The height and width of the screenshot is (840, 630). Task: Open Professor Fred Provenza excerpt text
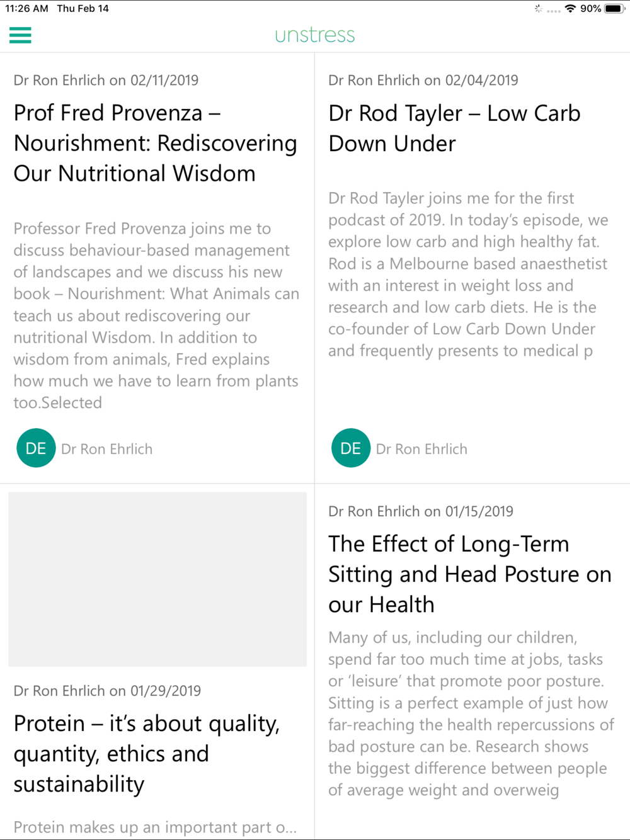(156, 315)
